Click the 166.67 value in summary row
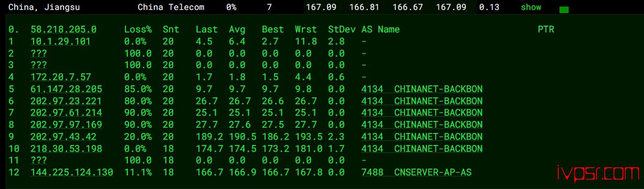 click(407, 7)
